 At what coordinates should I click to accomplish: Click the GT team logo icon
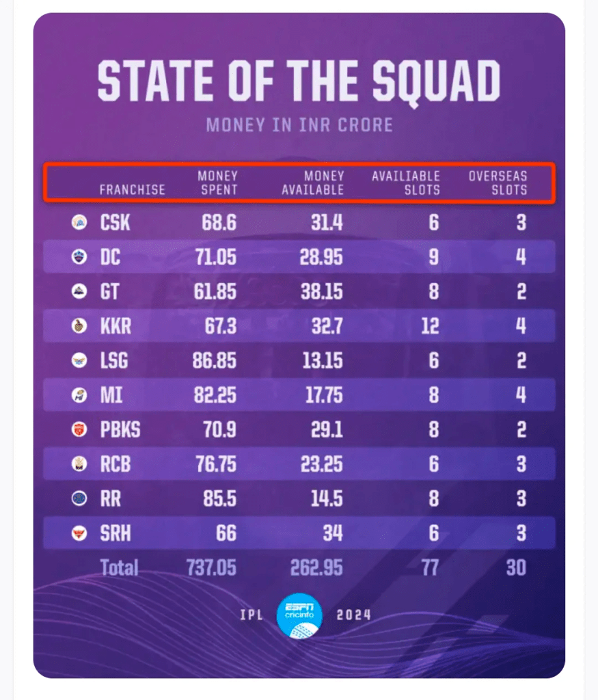79,292
